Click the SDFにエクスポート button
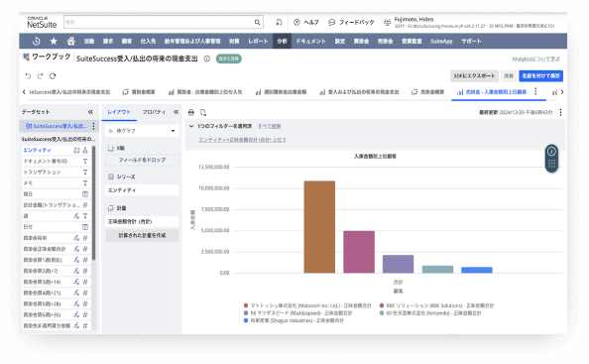 [x=474, y=76]
